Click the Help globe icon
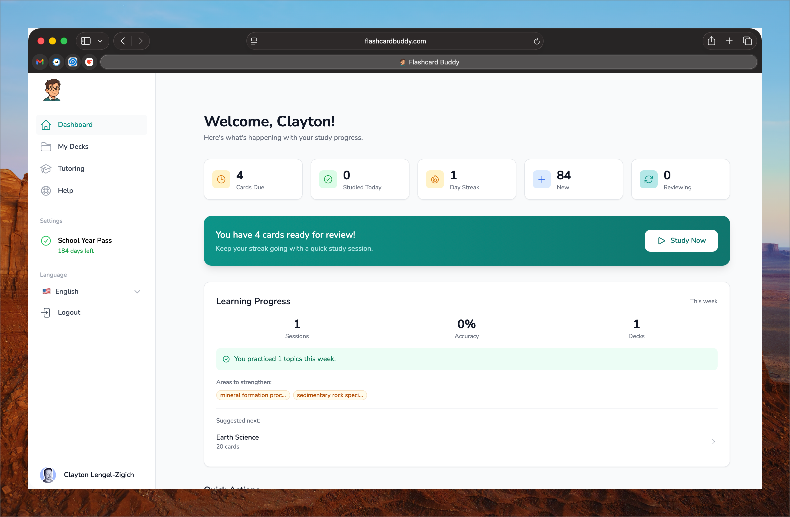 click(x=46, y=191)
